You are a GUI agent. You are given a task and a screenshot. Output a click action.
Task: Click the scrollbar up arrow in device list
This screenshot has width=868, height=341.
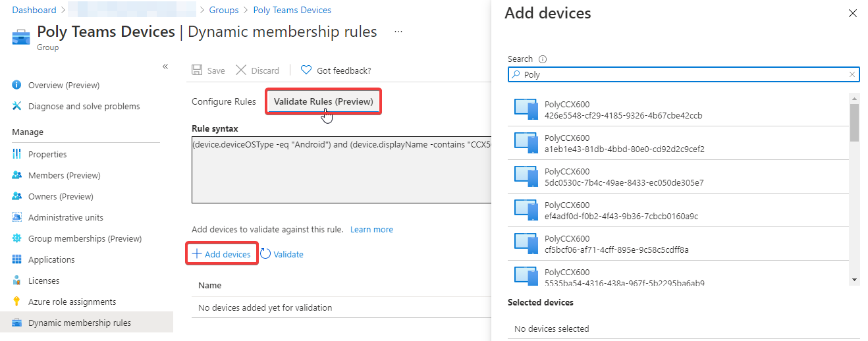click(x=854, y=97)
